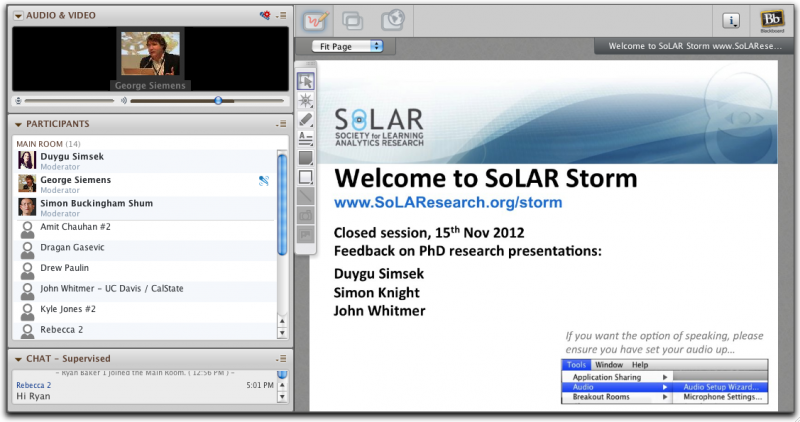Adjust the speaker volume slider
Screen dimensions: 800x422
point(218,100)
